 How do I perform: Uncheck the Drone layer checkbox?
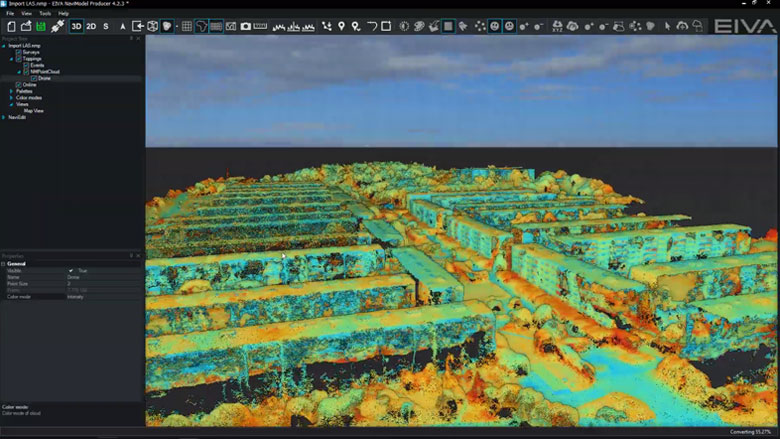[x=34, y=78]
